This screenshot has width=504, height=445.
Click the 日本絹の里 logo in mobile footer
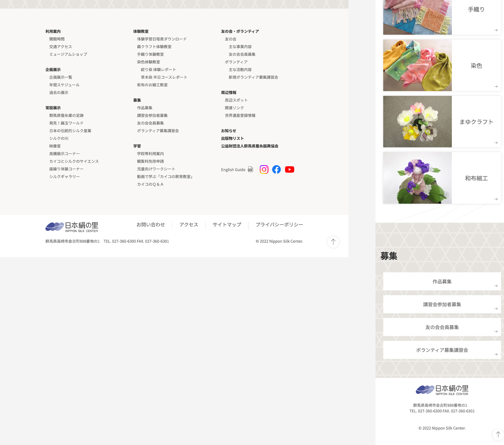point(442,390)
